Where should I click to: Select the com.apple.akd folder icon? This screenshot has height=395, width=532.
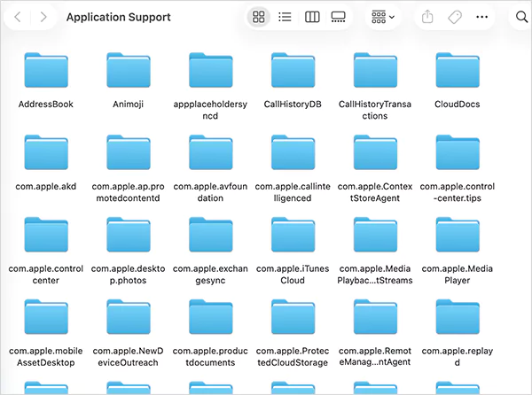(46, 152)
